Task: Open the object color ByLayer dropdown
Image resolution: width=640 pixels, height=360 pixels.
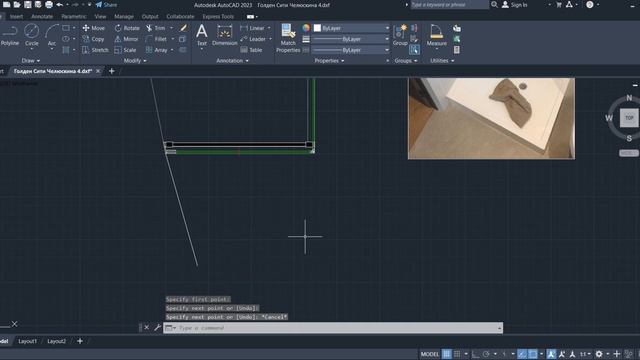Action: tap(351, 28)
